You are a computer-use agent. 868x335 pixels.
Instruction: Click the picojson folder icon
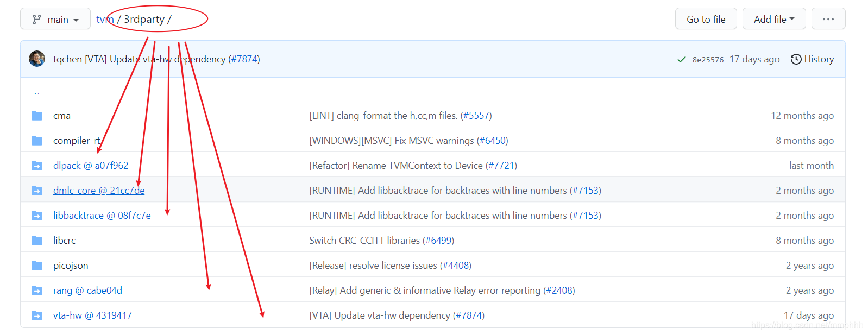tap(37, 266)
